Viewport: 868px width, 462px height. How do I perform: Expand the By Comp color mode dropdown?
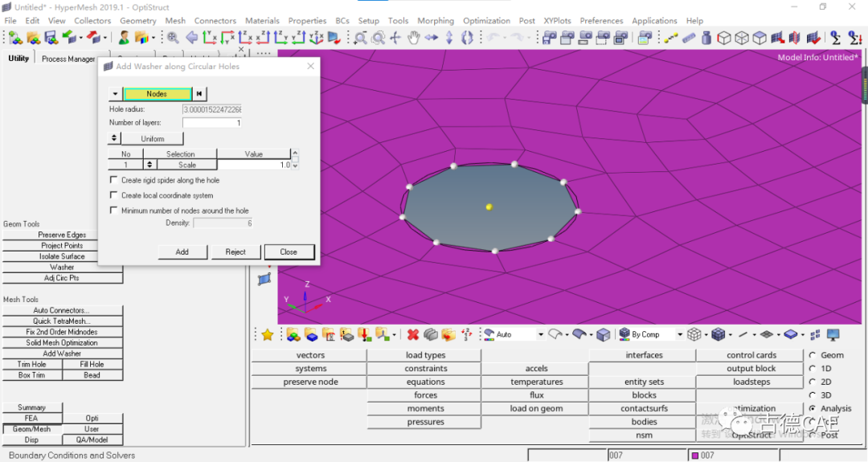(680, 334)
